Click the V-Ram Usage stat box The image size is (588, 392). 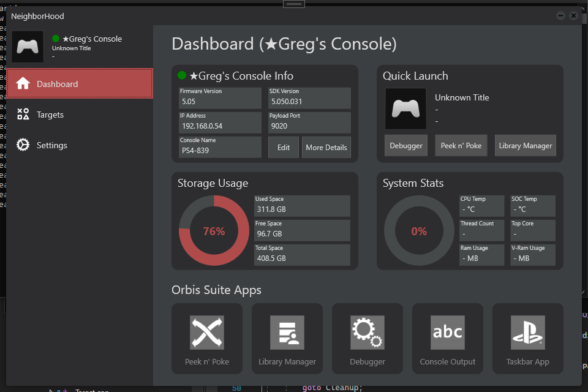click(533, 255)
